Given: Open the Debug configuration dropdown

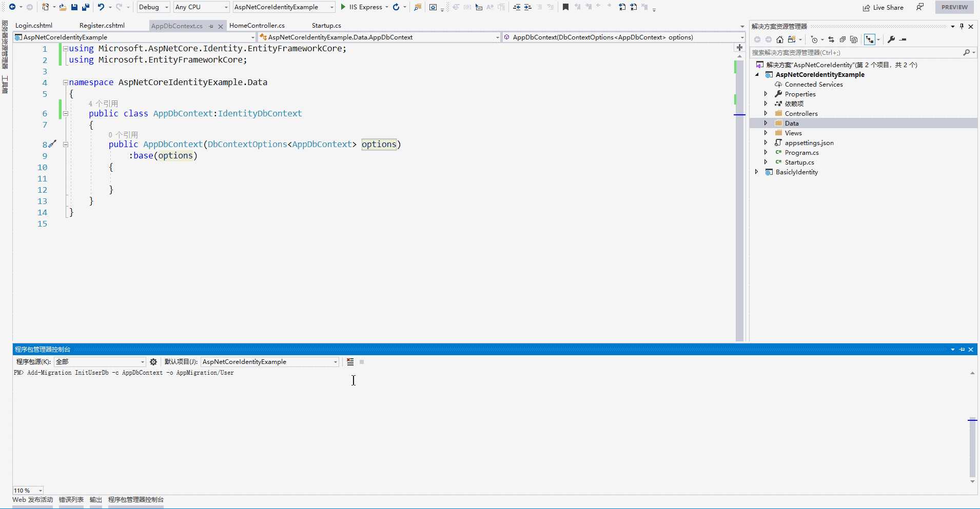Looking at the screenshot, I should (x=153, y=7).
